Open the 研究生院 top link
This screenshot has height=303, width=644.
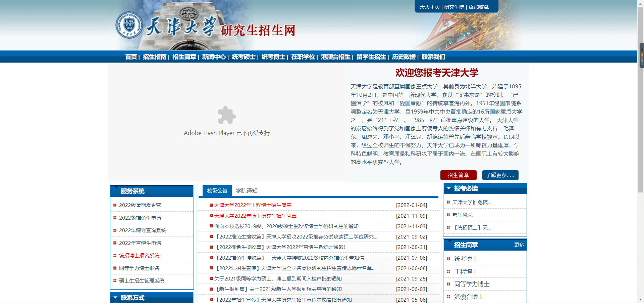point(454,7)
